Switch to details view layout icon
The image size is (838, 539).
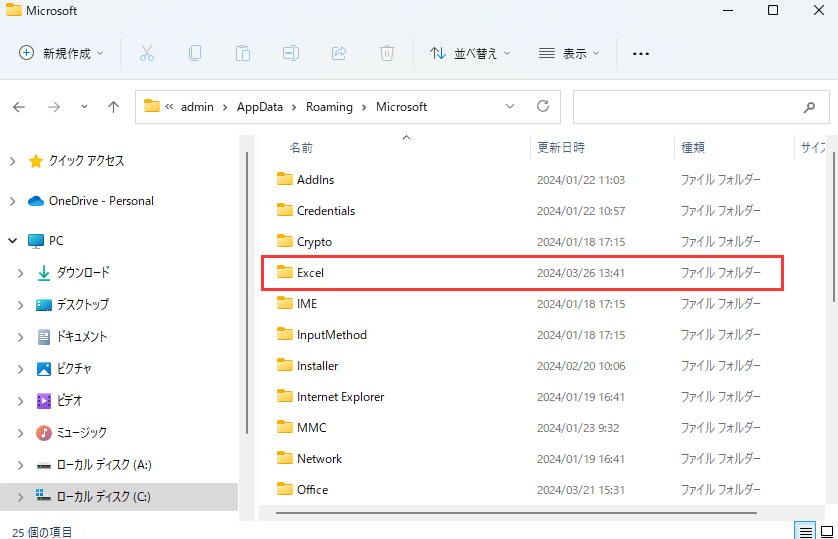pos(805,532)
